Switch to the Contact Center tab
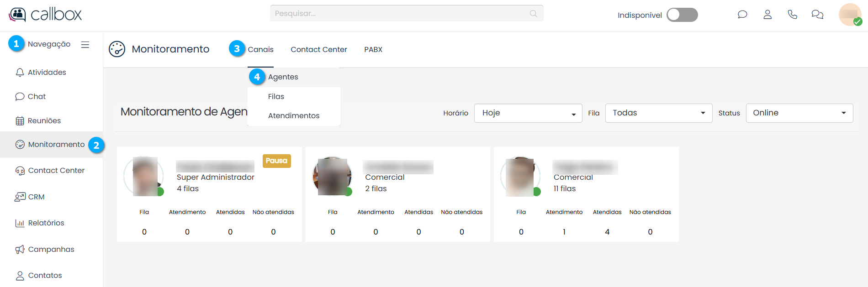 click(x=319, y=49)
